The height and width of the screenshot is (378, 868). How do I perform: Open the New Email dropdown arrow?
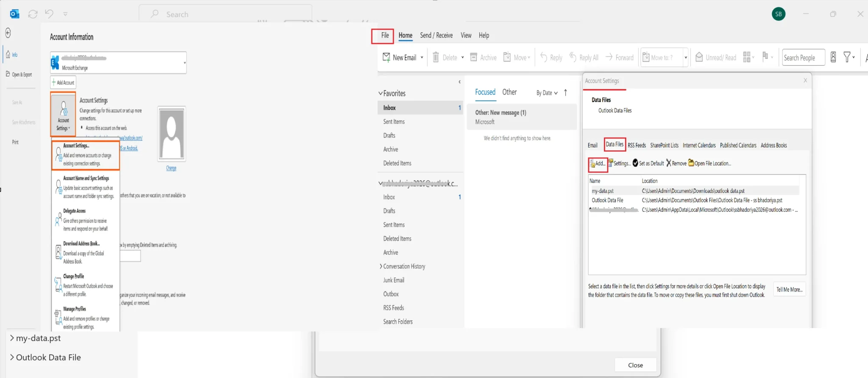coord(422,57)
